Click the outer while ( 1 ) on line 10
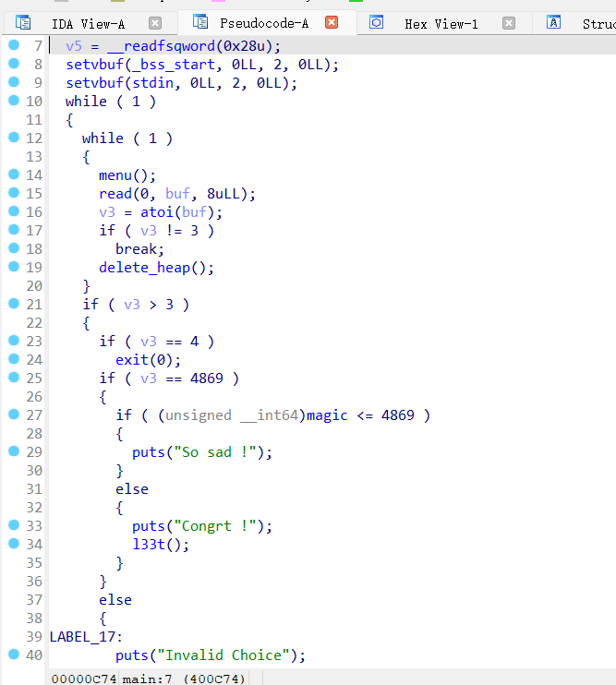This screenshot has height=685, width=616. coord(111,102)
